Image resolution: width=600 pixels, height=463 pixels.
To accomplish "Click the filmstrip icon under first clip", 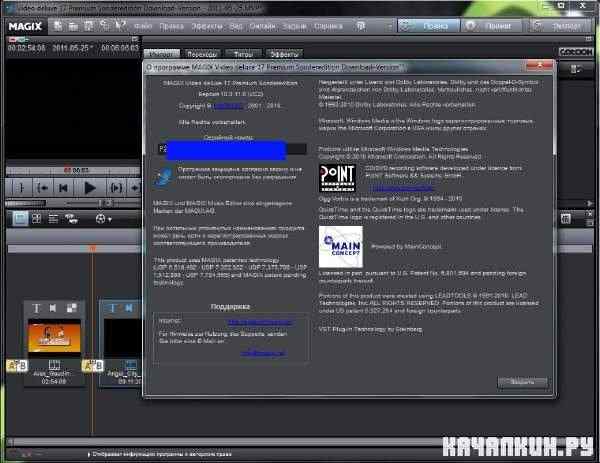I will click(54, 364).
